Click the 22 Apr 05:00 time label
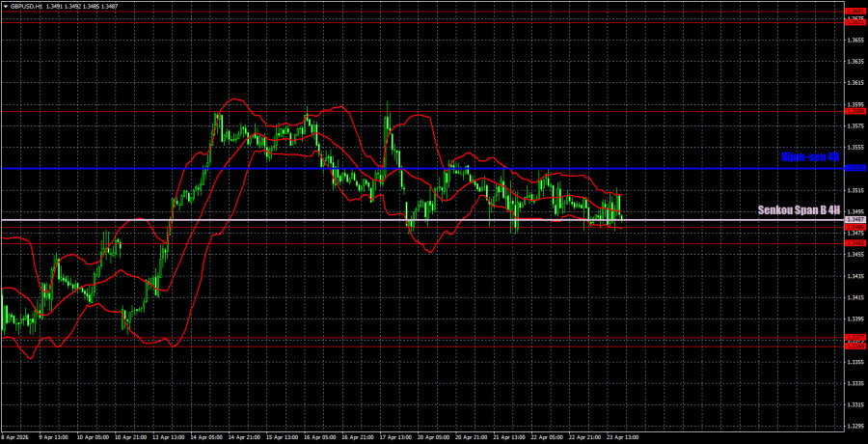The height and width of the screenshot is (444, 868). 548,437
